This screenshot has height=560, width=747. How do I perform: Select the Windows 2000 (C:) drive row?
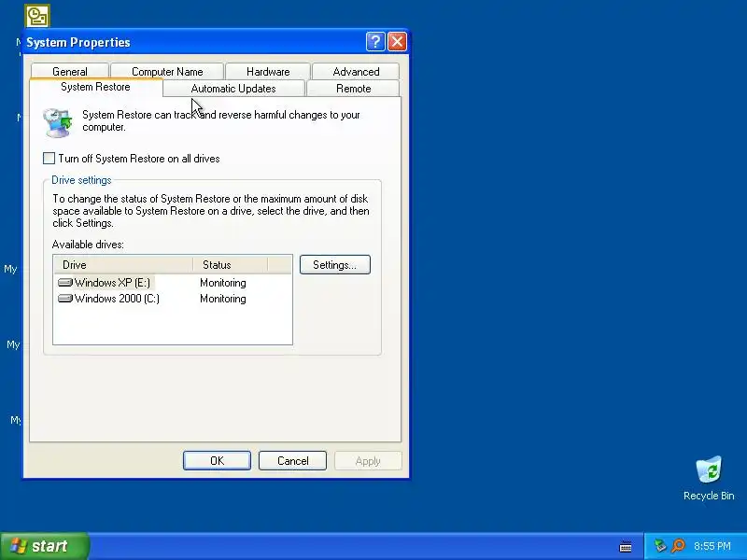pos(173,299)
